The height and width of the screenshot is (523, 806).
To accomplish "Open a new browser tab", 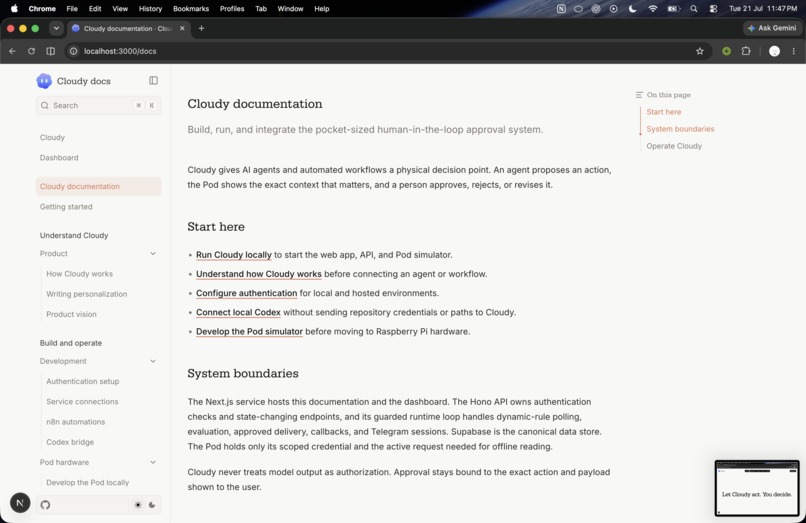I will (x=202, y=28).
